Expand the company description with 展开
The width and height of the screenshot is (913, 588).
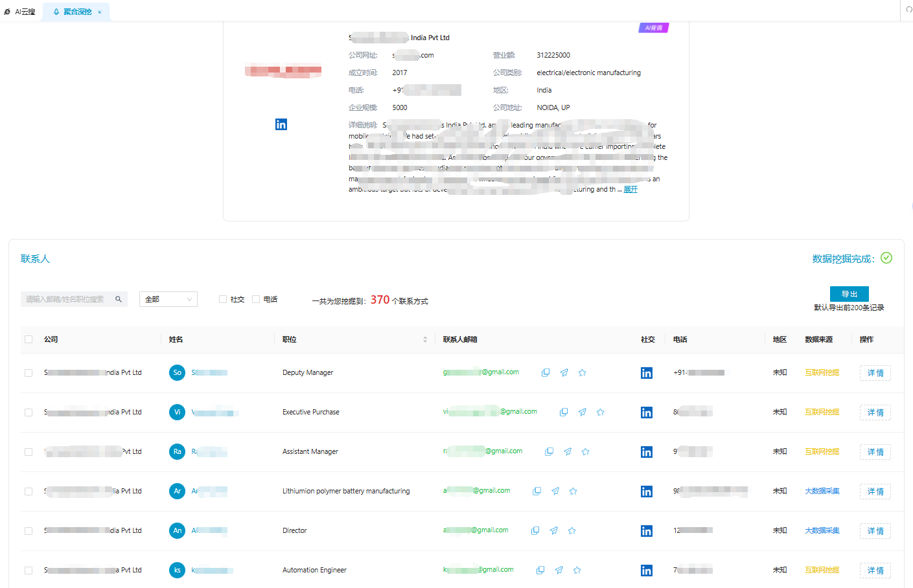630,190
